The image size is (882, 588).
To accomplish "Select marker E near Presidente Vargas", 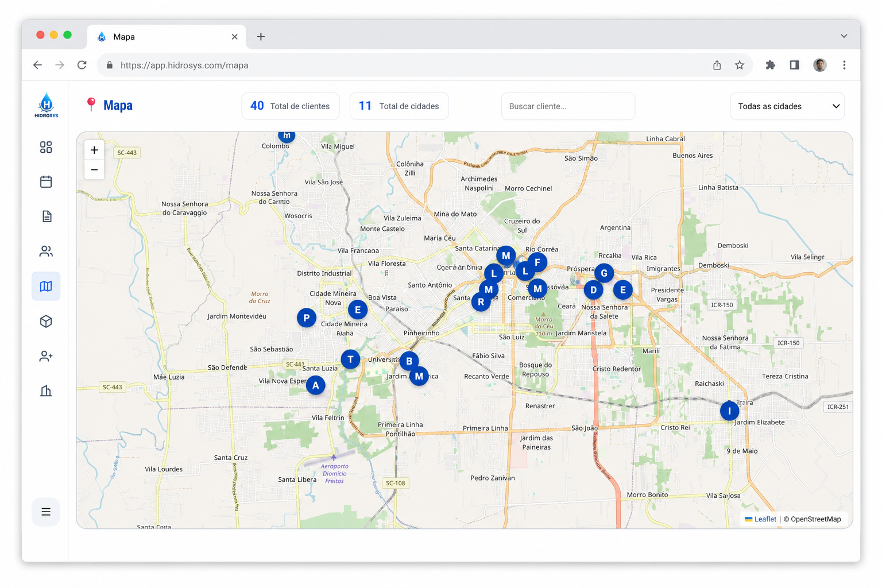I will (x=622, y=290).
